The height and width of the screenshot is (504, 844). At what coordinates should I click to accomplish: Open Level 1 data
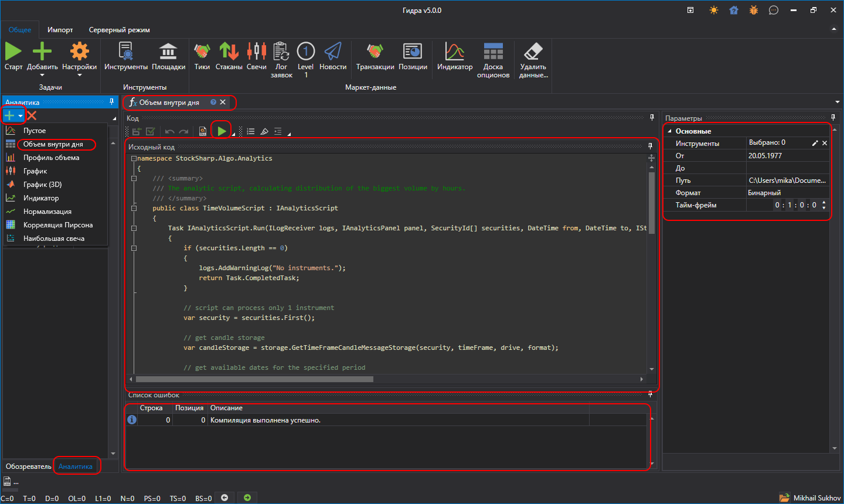(305, 60)
